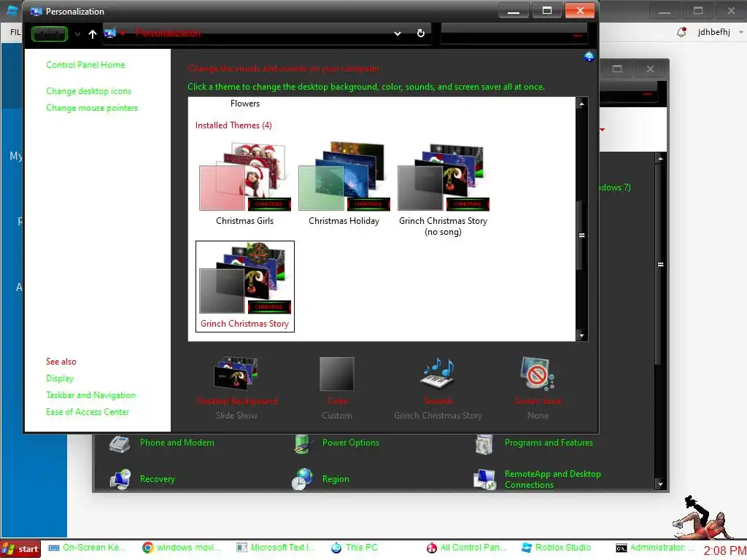
Task: Open Change desktop icons link
Action: (88, 91)
